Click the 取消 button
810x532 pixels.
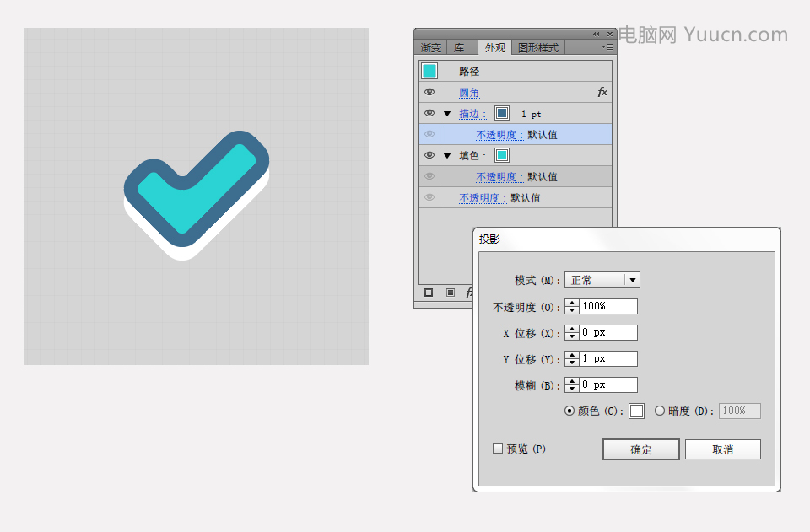pos(723,449)
